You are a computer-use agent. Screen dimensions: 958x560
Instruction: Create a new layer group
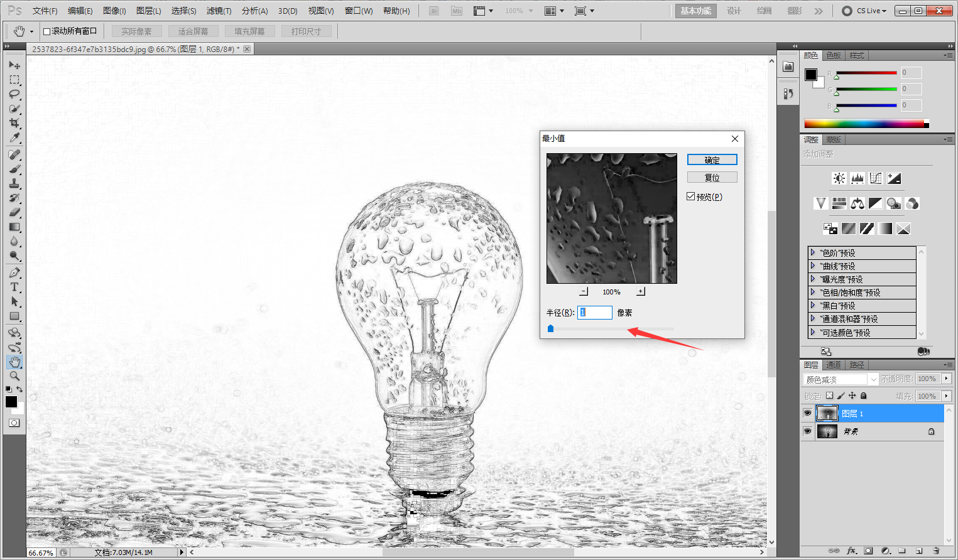(902, 551)
